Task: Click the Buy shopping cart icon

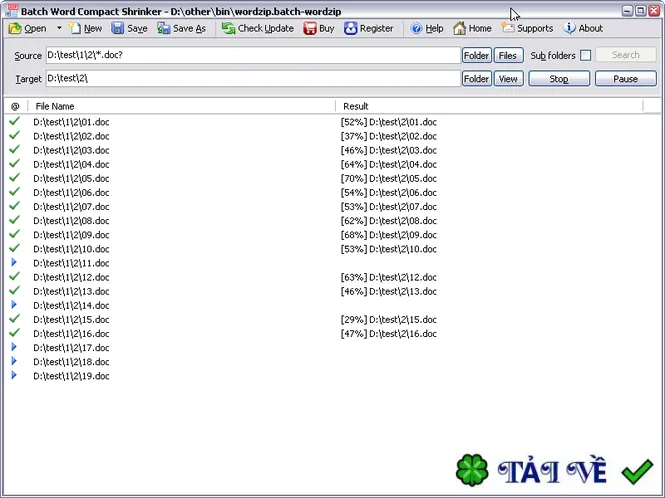Action: 310,28
